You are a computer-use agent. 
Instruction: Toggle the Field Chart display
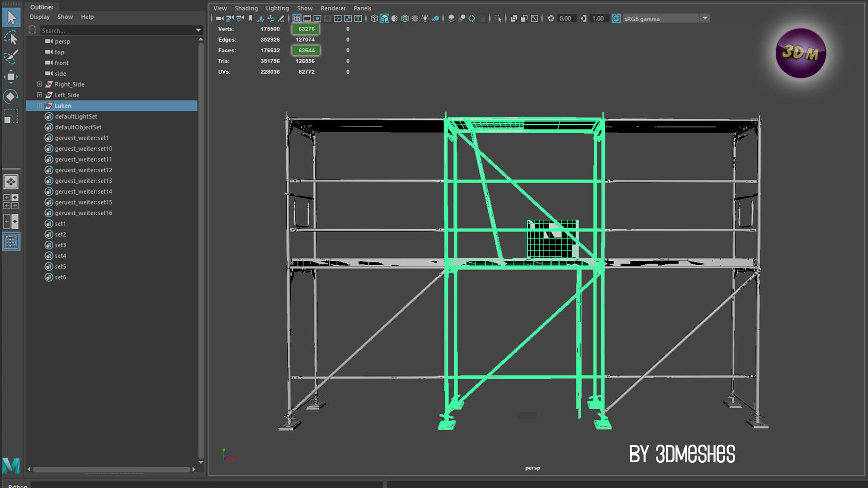(338, 19)
